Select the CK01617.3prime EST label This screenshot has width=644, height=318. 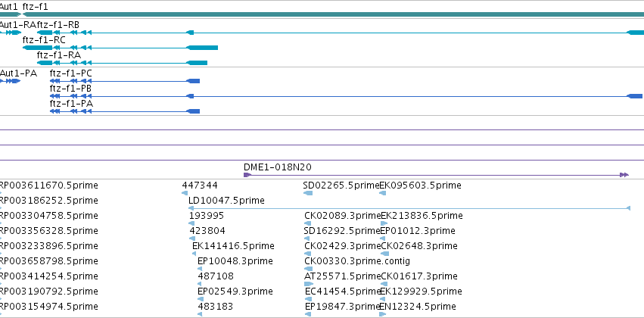[x=419, y=276]
